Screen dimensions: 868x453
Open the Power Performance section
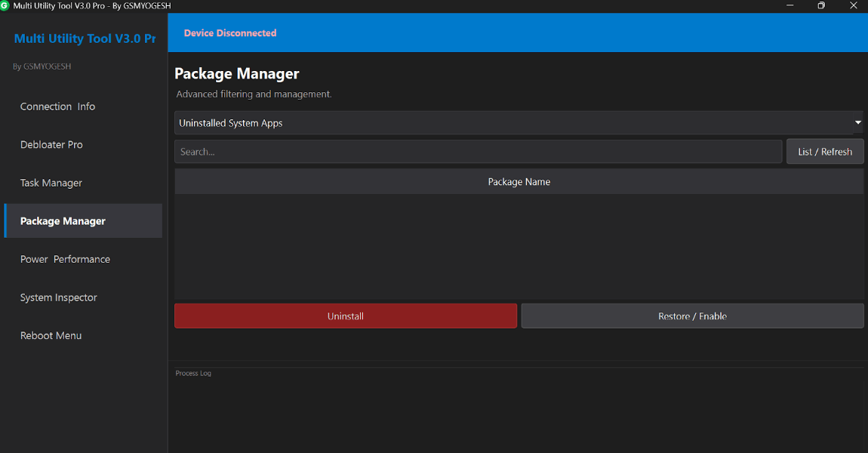(65, 259)
